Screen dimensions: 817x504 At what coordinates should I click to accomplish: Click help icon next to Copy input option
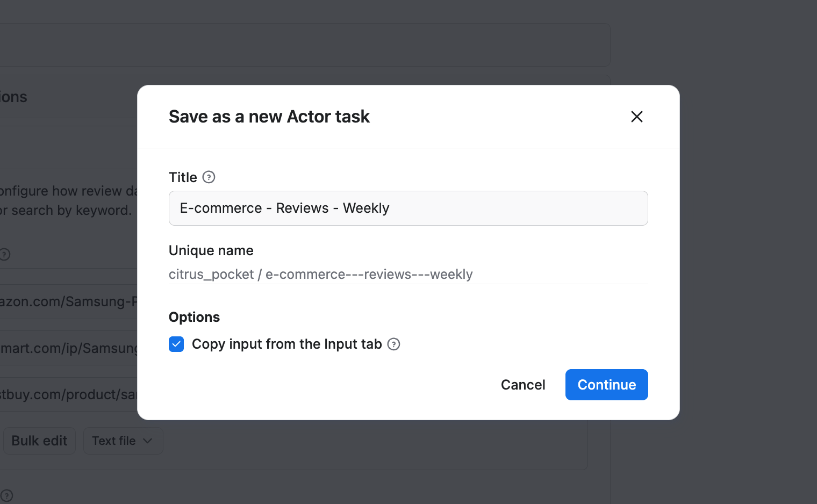pos(393,344)
